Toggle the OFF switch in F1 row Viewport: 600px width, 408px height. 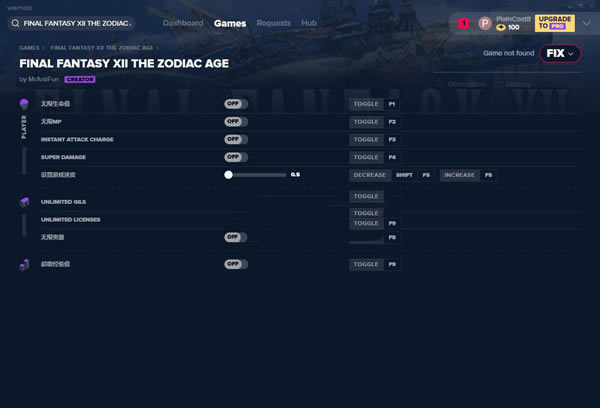click(236, 104)
